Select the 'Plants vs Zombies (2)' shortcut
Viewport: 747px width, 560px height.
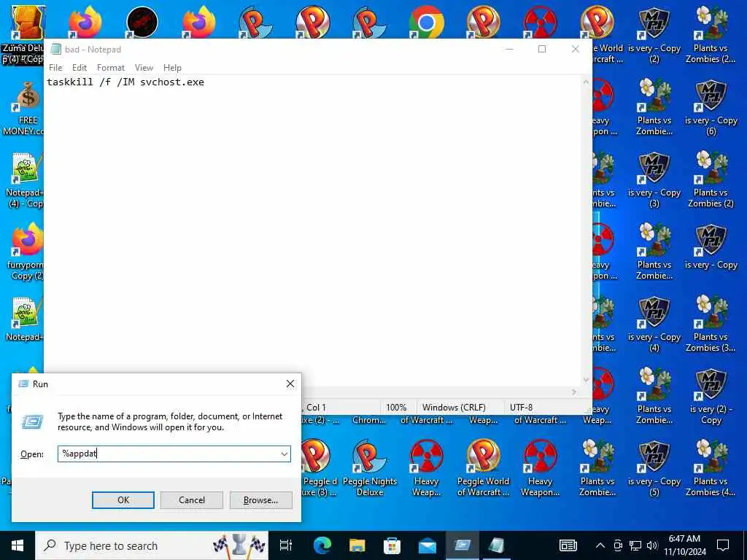click(711, 180)
